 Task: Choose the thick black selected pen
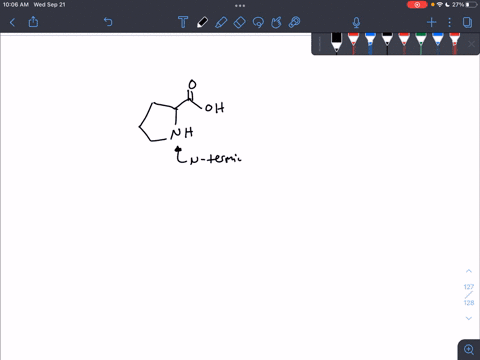click(336, 42)
